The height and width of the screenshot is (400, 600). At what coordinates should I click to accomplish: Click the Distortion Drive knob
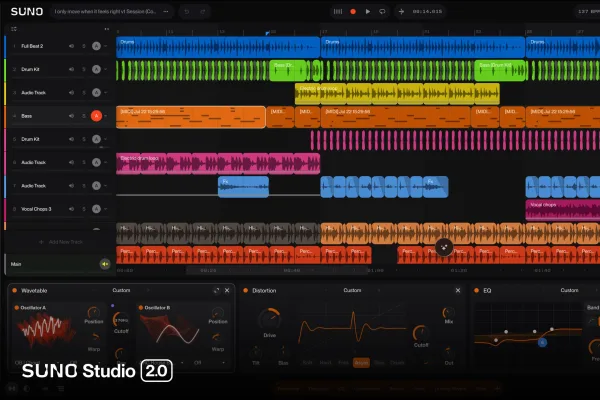tap(270, 319)
